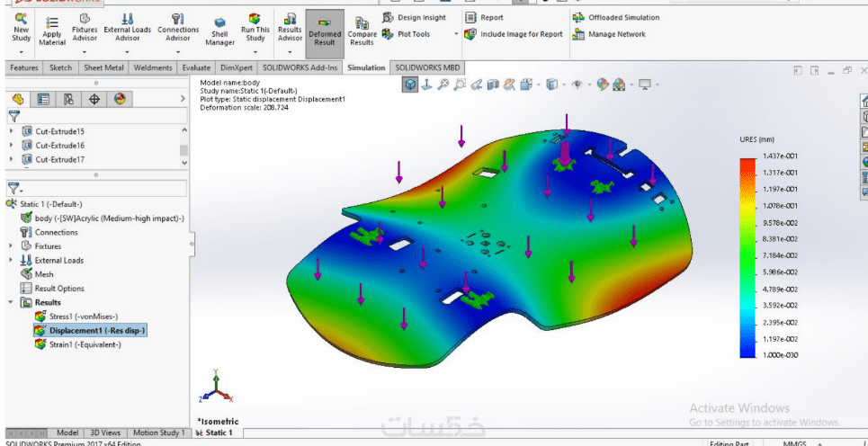Expand the Connections Advisor dropdown arrow

[x=178, y=52]
